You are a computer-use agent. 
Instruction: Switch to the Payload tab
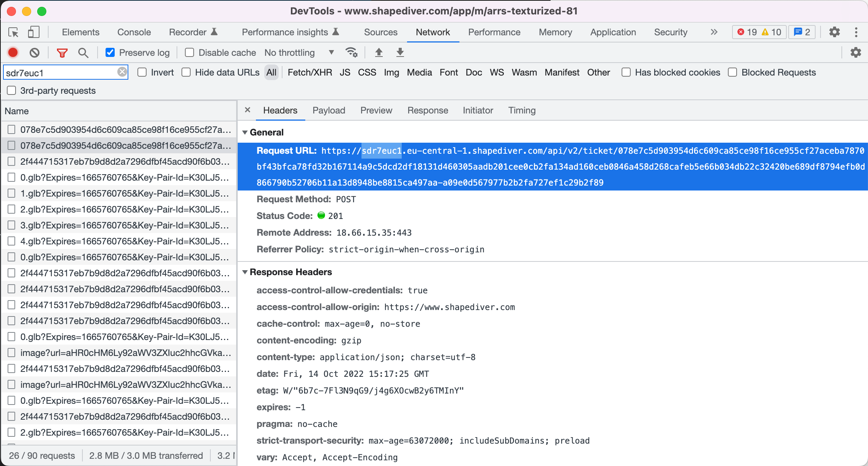tap(329, 110)
